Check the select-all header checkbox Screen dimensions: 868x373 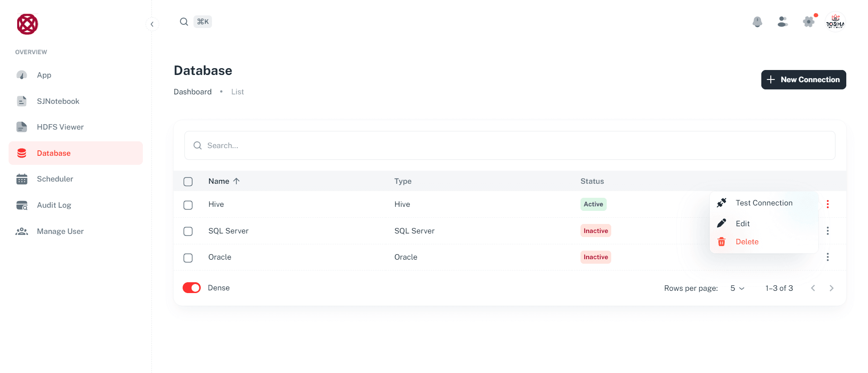(x=188, y=182)
